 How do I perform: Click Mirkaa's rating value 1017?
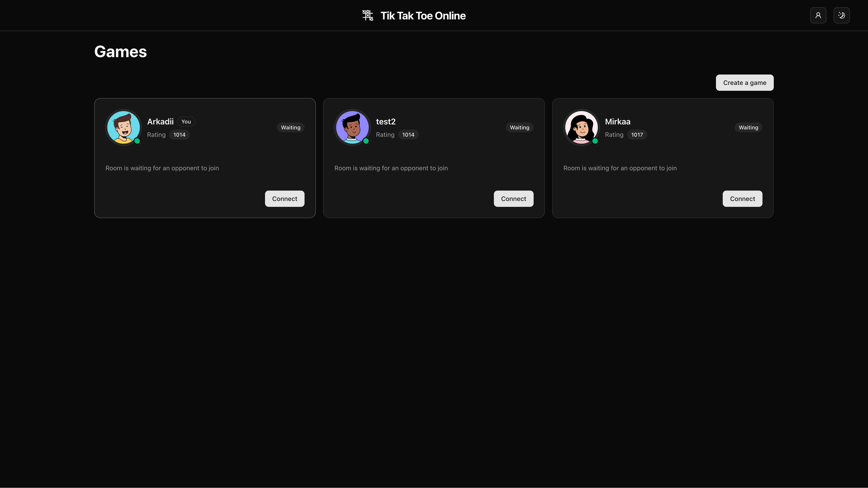click(637, 134)
